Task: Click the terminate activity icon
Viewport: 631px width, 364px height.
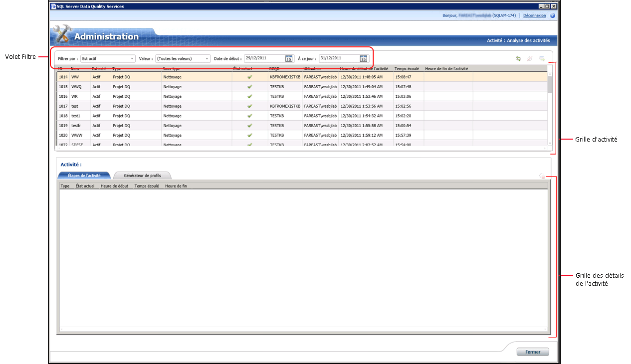Action: click(530, 59)
